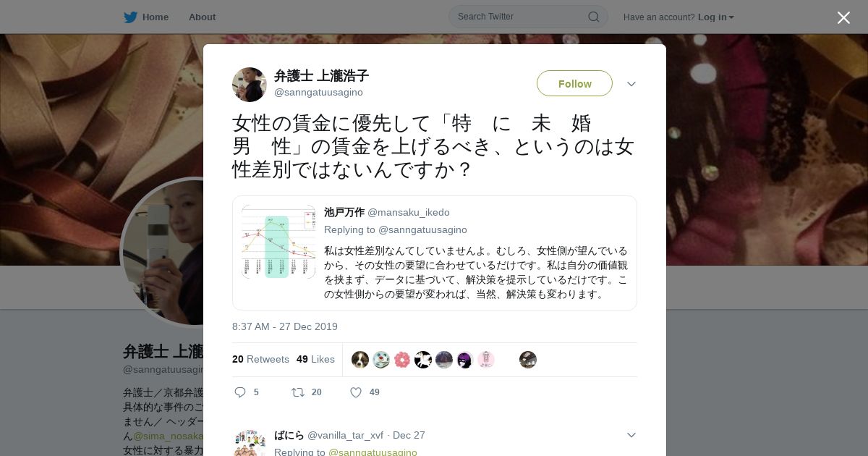Expand the chevron menu next to Follow
This screenshot has width=868, height=456.
coord(631,84)
